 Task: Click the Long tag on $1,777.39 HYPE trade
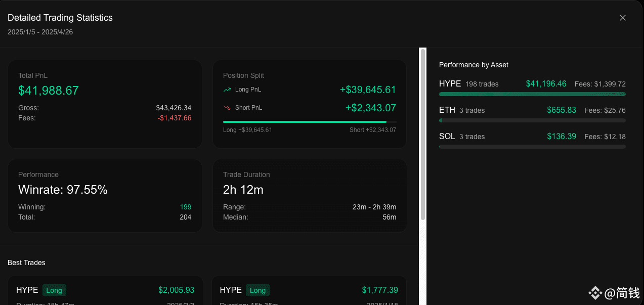(258, 290)
